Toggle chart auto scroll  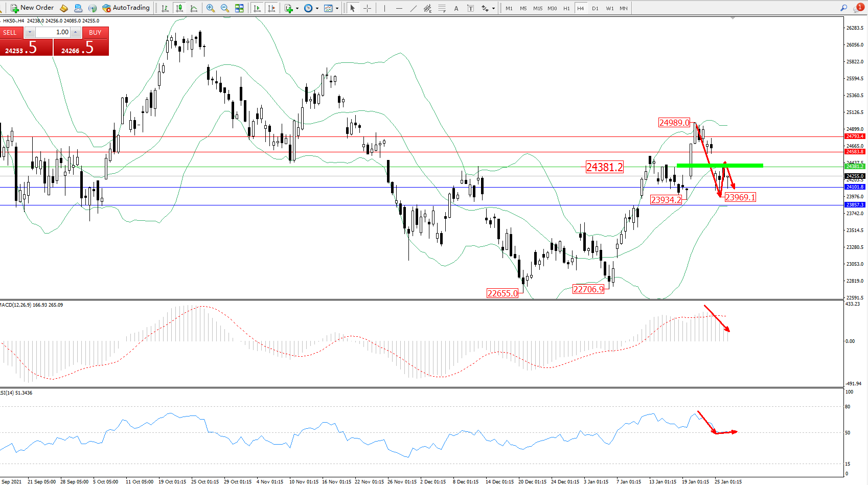[x=257, y=8]
